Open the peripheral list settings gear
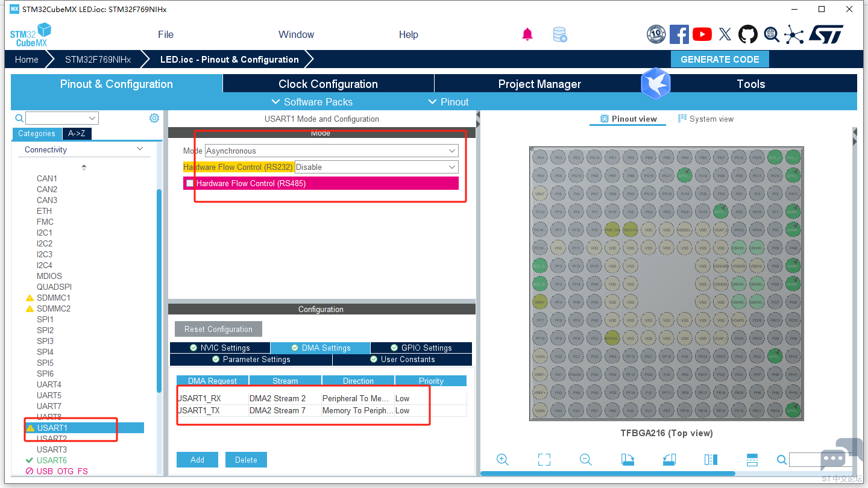The image size is (868, 488). click(x=154, y=118)
